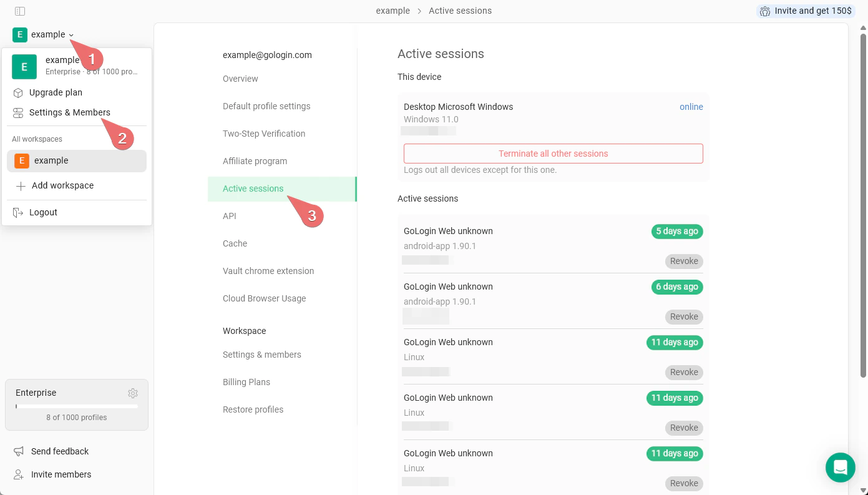Click the Send feedback icon
Viewport: 868px width, 495px height.
[18, 451]
